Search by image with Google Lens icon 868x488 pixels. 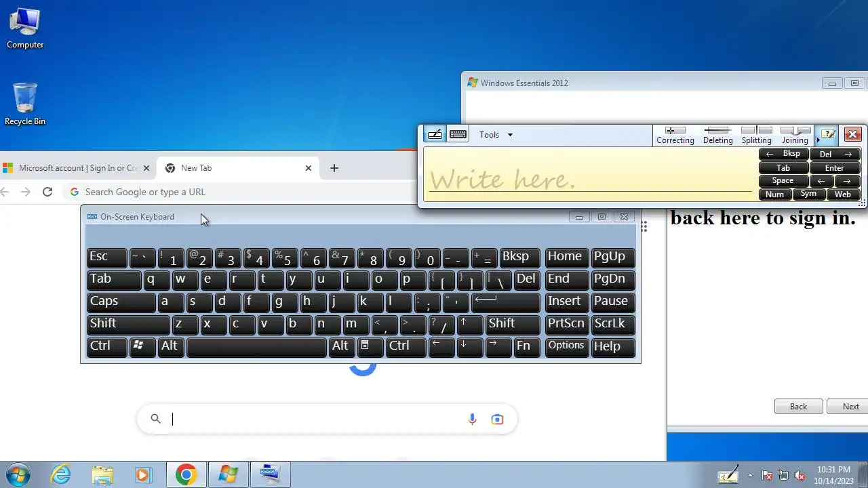tap(497, 420)
